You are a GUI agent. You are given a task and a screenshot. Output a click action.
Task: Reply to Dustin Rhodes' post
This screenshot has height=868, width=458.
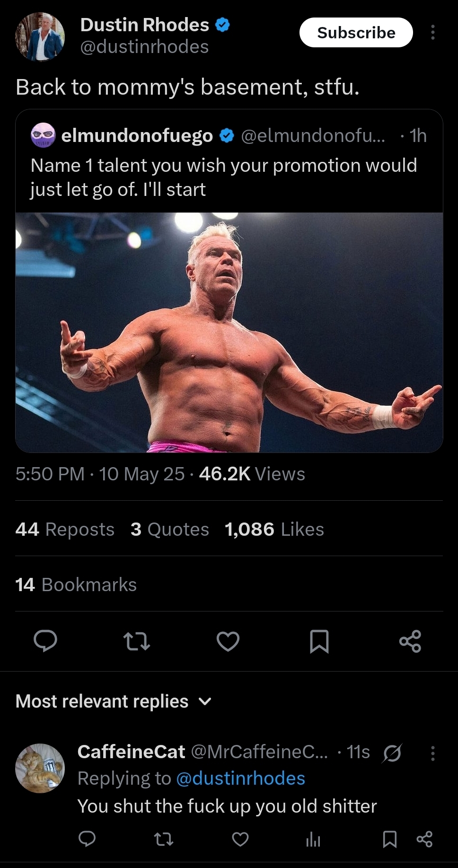pos(45,641)
